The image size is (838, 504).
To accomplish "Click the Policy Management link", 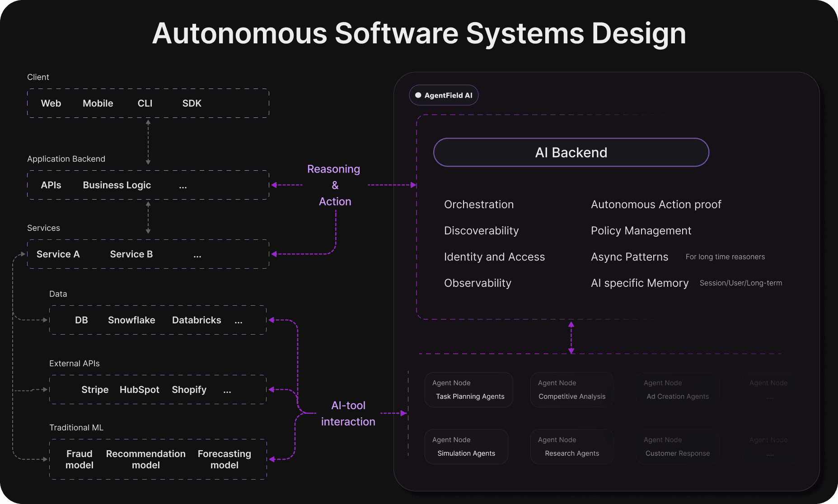I will point(641,230).
